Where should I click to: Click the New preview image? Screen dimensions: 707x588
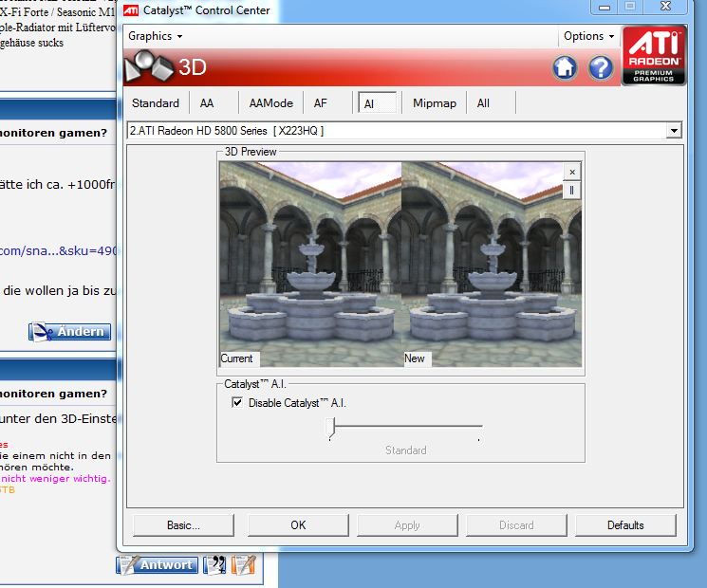pyautogui.click(x=492, y=264)
